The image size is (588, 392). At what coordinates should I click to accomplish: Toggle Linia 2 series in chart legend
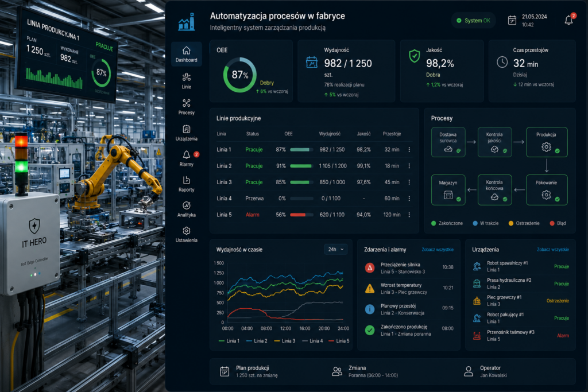point(257,341)
